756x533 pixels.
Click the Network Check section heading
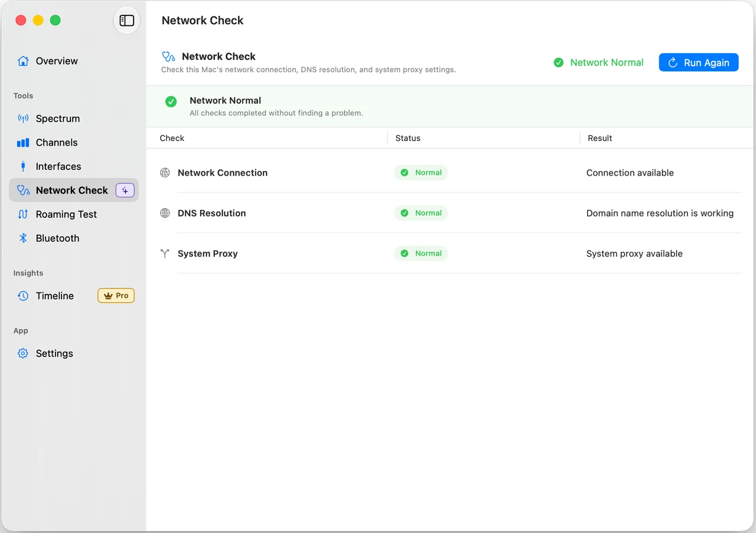click(219, 57)
